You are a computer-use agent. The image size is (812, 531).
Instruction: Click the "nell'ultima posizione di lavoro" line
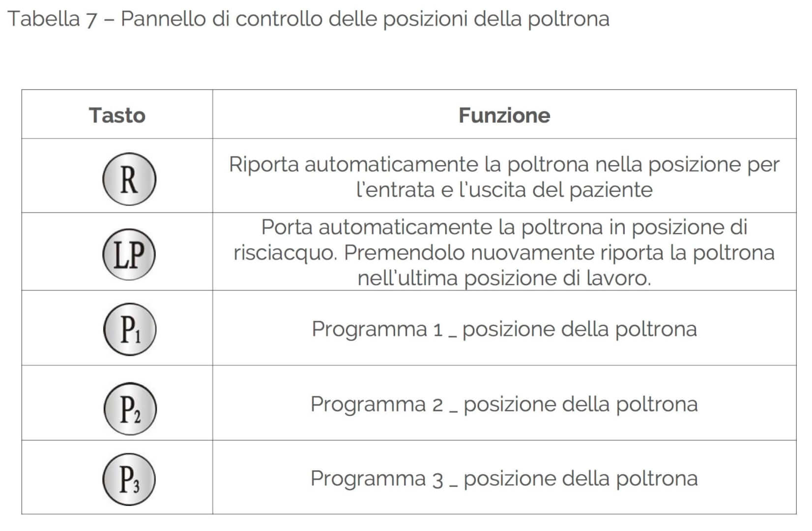pyautogui.click(x=504, y=278)
